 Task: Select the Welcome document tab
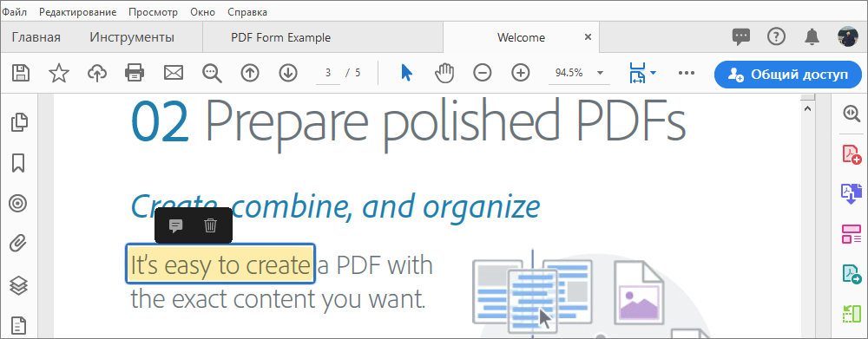click(x=521, y=37)
